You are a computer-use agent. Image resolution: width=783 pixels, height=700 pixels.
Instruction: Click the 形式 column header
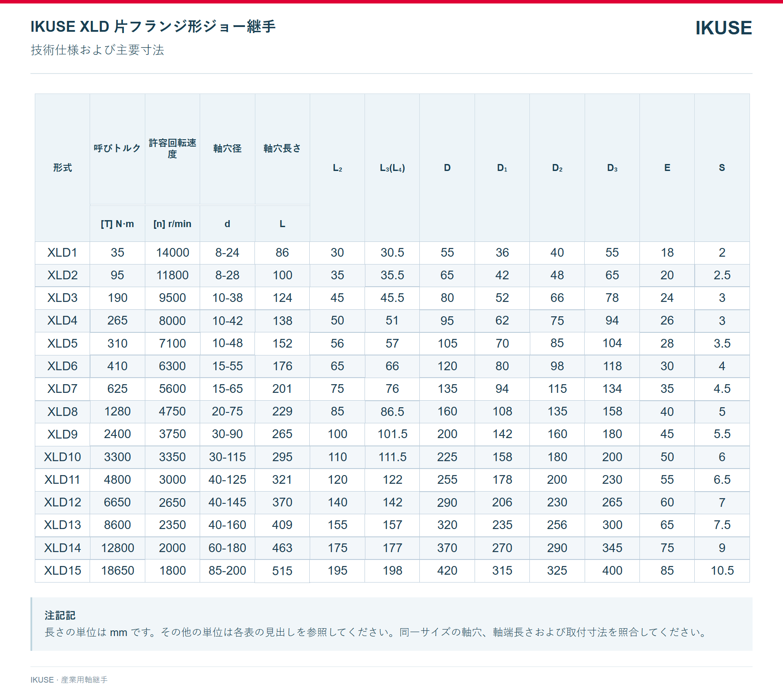(62, 167)
